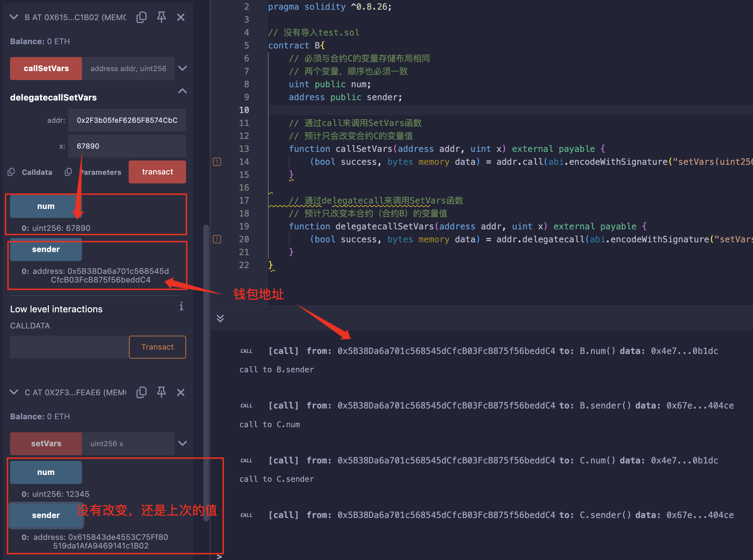Call num getter on contract B
The width and height of the screenshot is (753, 560).
coord(46,206)
